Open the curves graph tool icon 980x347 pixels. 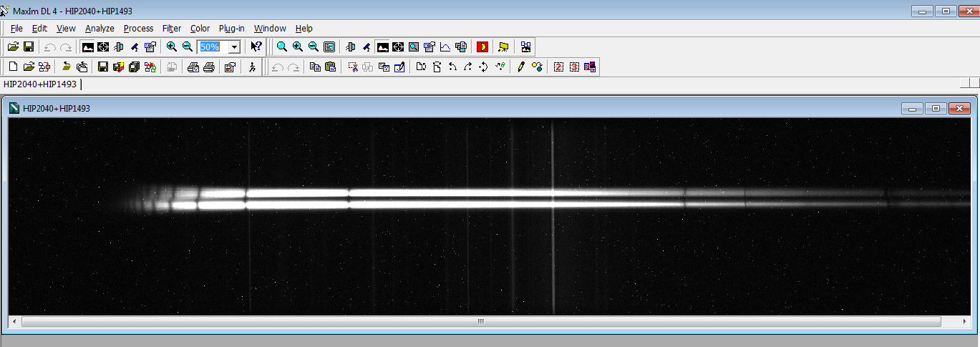(445, 47)
